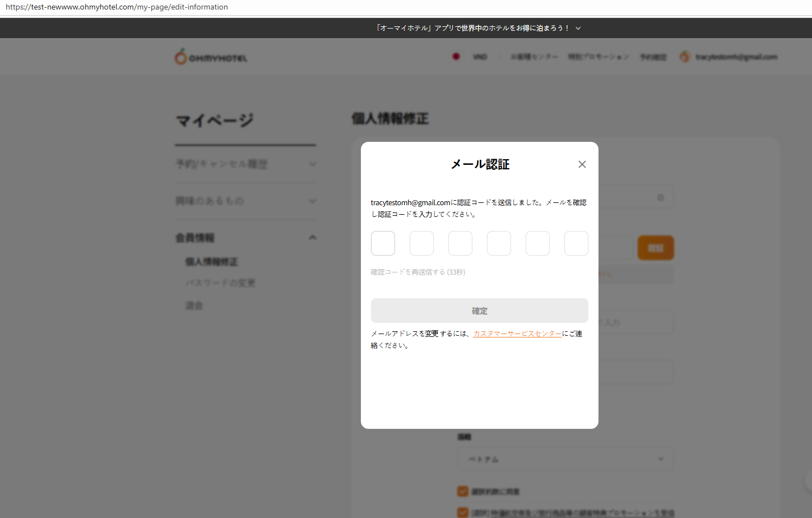Click the orange button behind the dialog
812x518 pixels.
656,248
